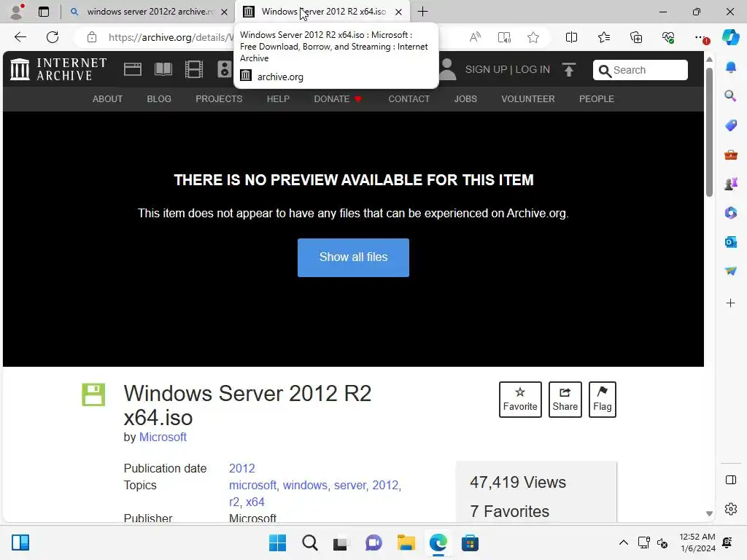This screenshot has width=747, height=560.
Task: Open the Internet Archive home logo
Action: tap(58, 69)
